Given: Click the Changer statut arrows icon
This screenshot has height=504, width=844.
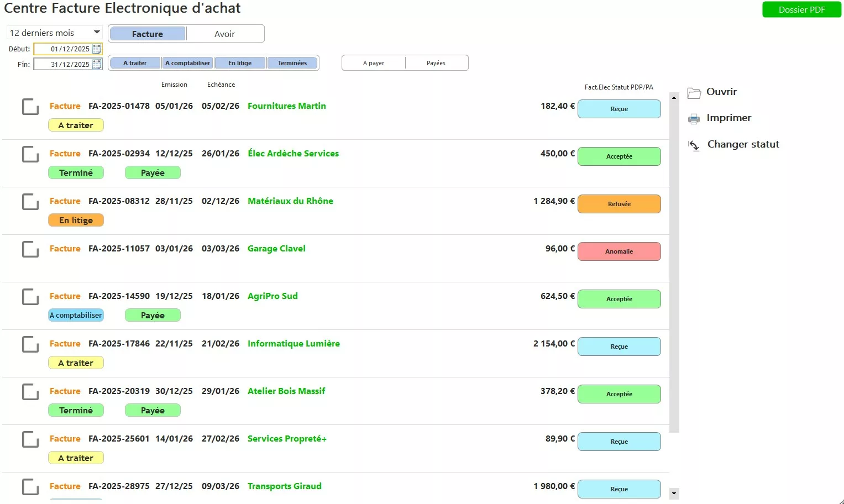Looking at the screenshot, I should tap(694, 145).
